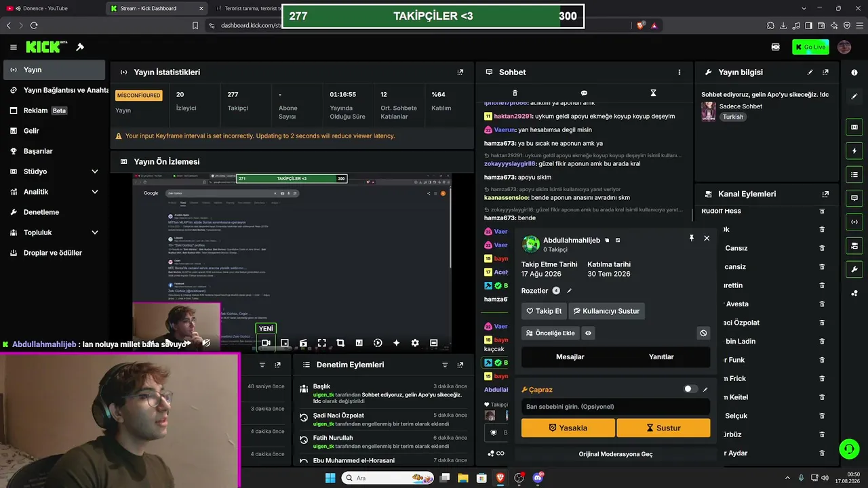The height and width of the screenshot is (488, 868).
Task: Remove the Avesta entry with its trash icon
Action: [x=822, y=304]
